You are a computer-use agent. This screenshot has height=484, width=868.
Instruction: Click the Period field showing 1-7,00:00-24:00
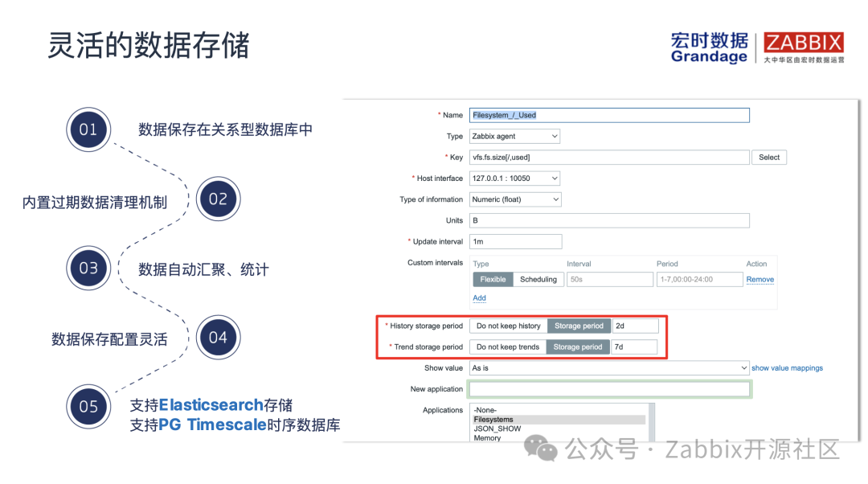pos(699,279)
